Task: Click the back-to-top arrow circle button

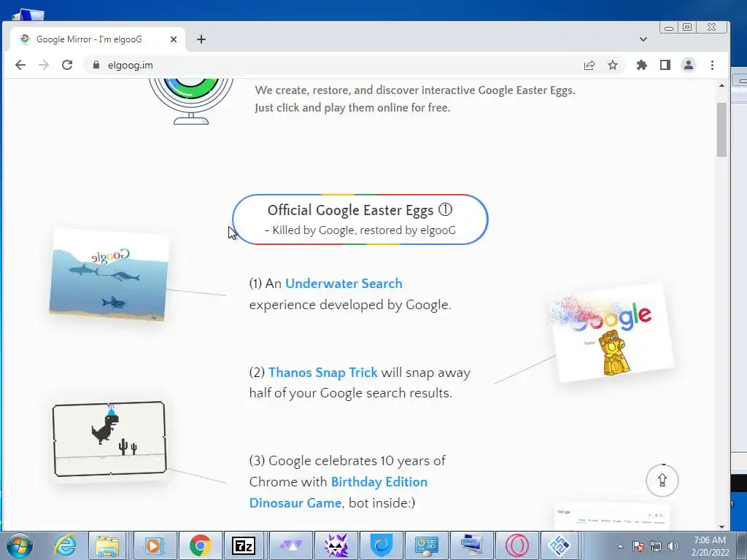Action: 662,480
